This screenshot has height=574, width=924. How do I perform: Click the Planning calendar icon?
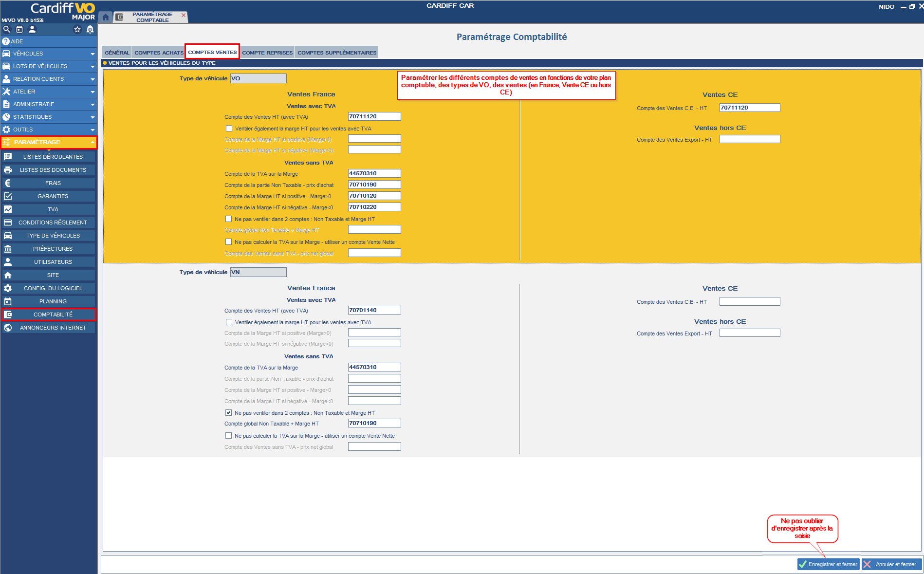[x=8, y=301]
